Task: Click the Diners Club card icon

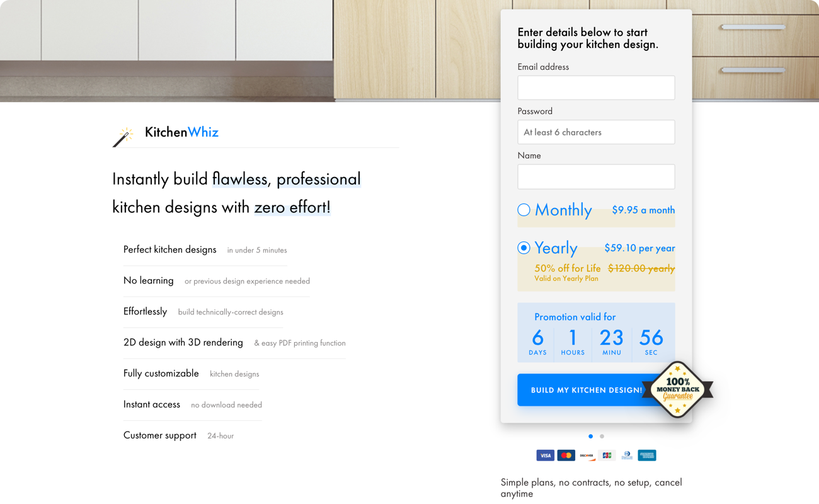Action: click(x=627, y=455)
